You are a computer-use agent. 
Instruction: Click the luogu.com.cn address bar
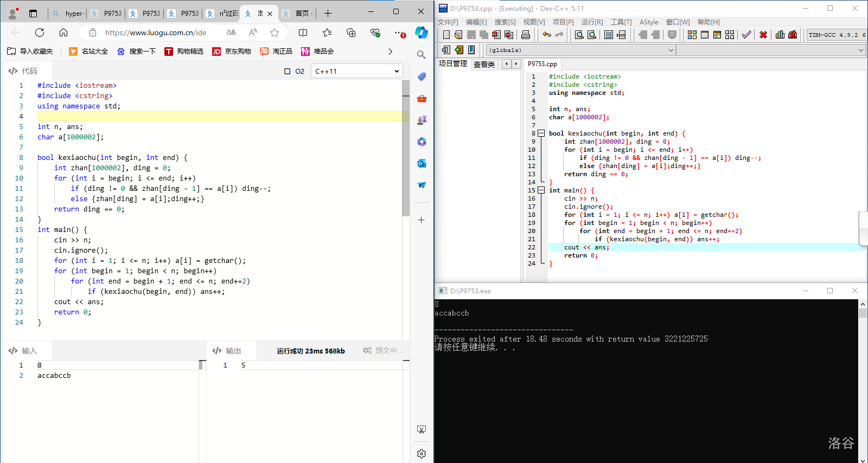click(156, 33)
